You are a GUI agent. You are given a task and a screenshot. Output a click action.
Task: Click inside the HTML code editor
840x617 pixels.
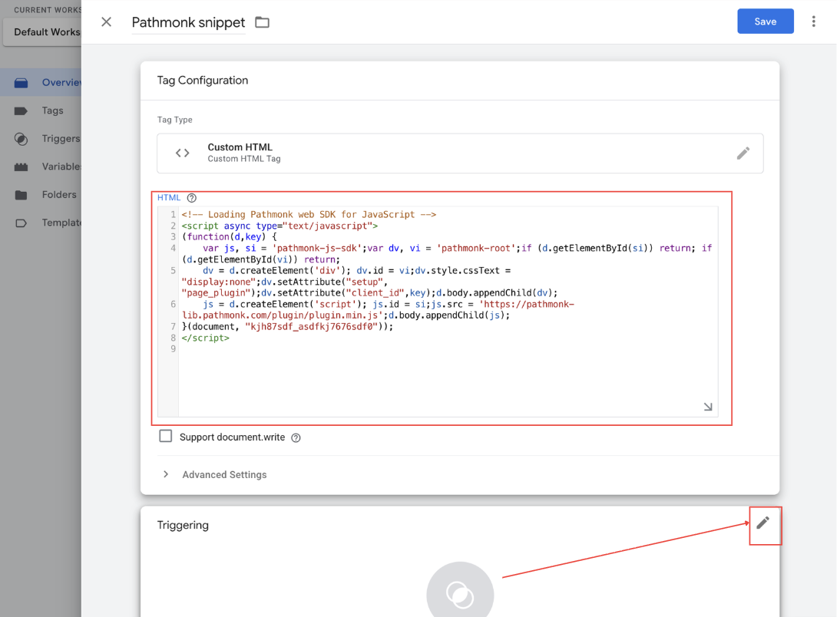pyautogui.click(x=448, y=311)
